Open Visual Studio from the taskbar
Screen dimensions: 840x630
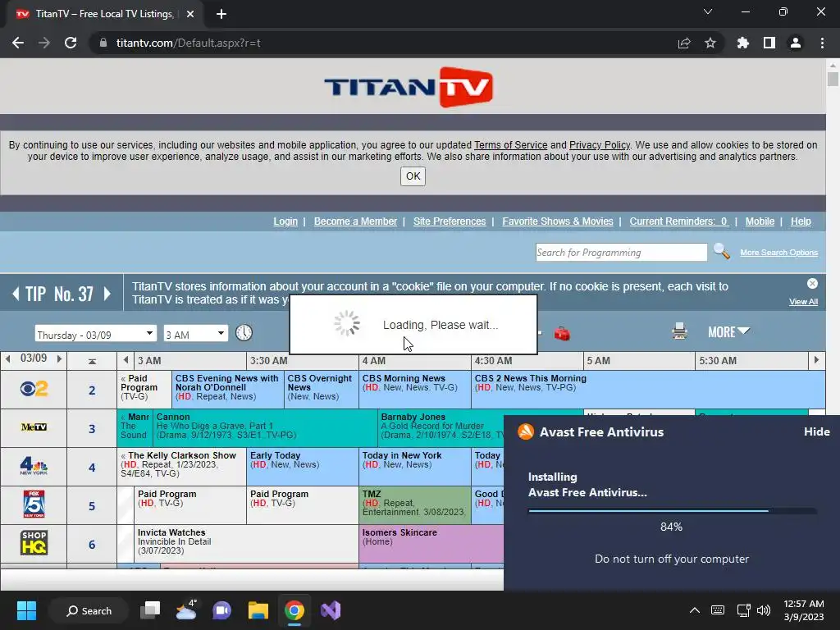(x=331, y=610)
